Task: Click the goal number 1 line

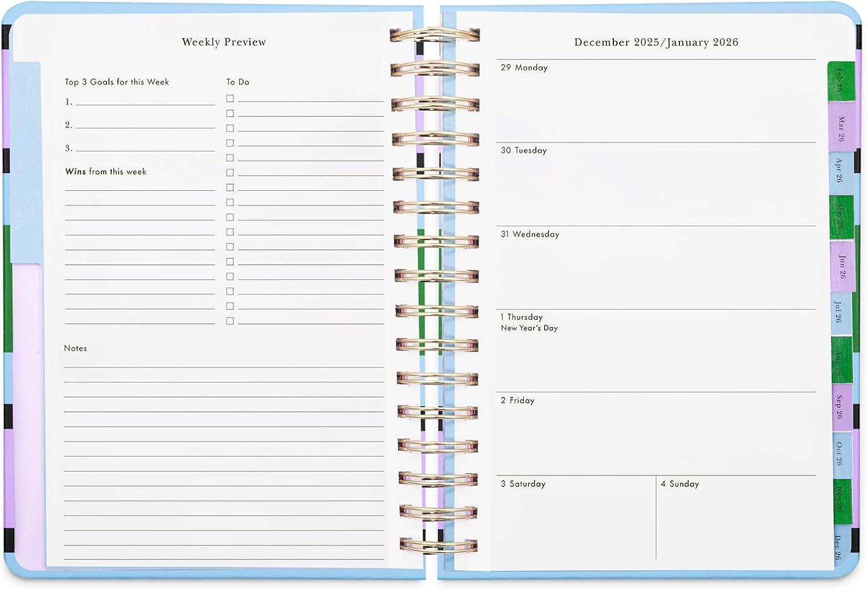Action: [x=145, y=102]
